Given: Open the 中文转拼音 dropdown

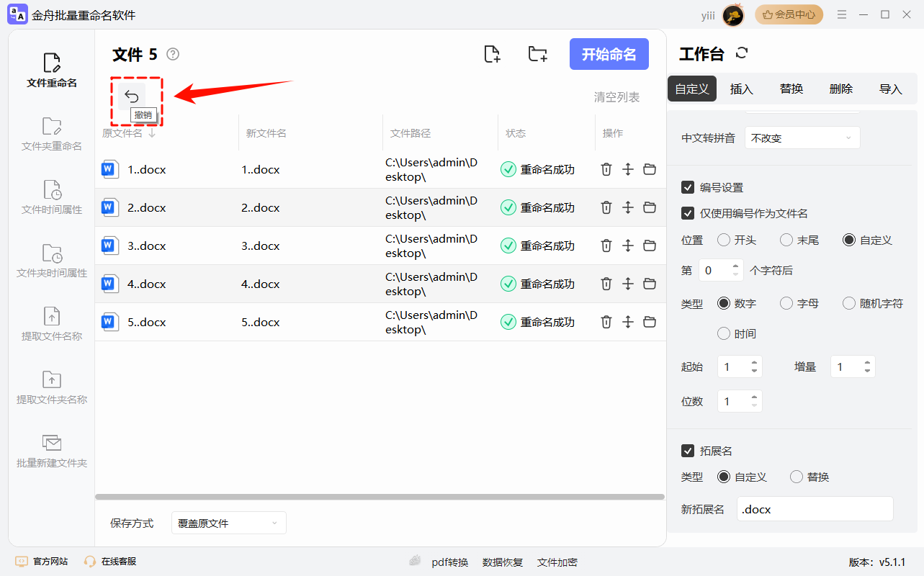Looking at the screenshot, I should tap(802, 137).
